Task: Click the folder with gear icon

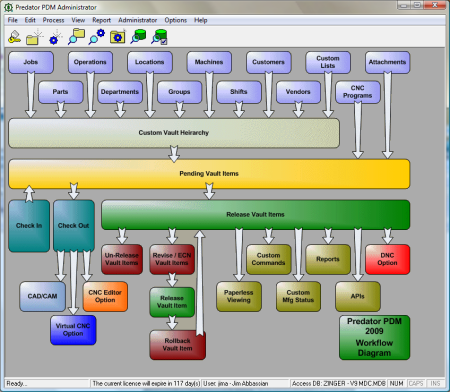Action: point(118,37)
